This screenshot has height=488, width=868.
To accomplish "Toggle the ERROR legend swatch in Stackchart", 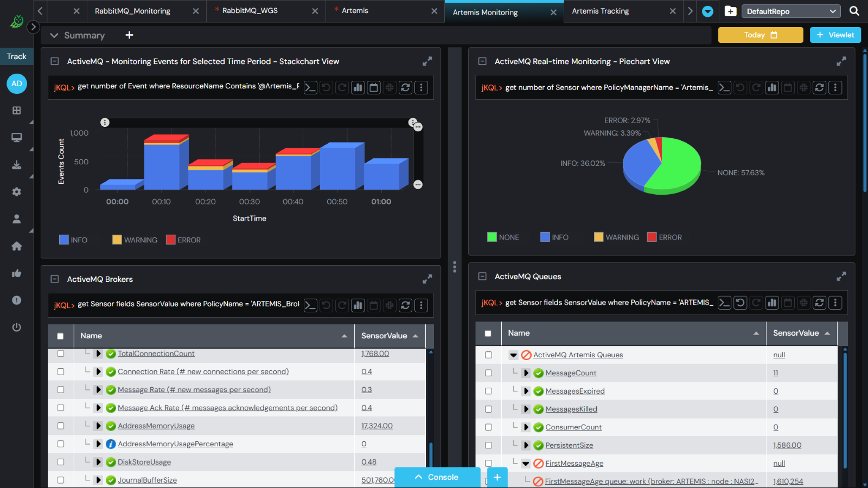I will 171,240.
